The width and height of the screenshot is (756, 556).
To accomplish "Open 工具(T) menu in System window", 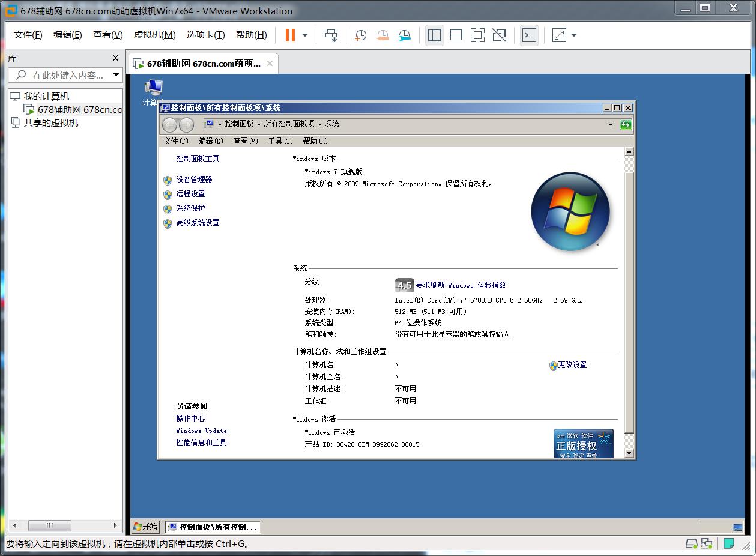I will tap(280, 141).
